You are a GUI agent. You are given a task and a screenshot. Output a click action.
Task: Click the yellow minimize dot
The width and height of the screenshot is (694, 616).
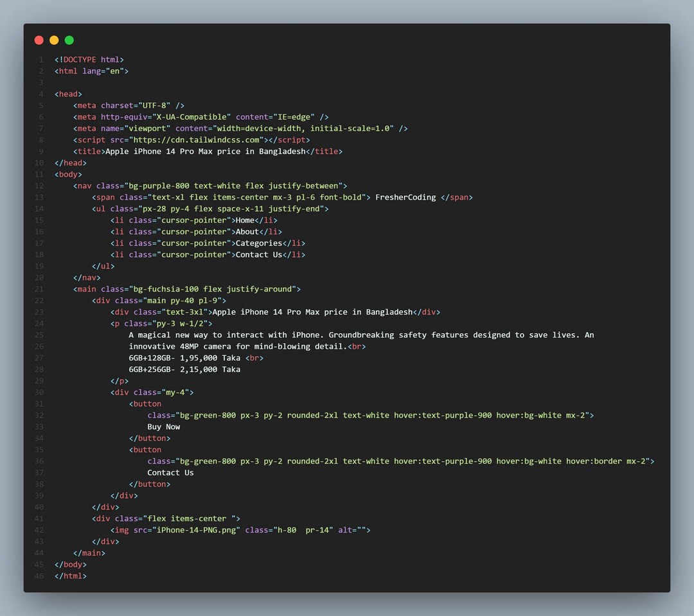pos(54,40)
